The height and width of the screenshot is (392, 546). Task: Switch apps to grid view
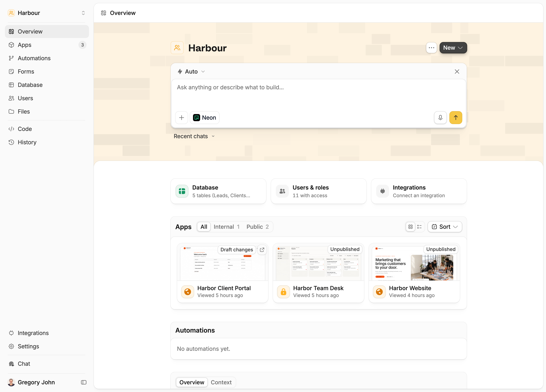(411, 227)
